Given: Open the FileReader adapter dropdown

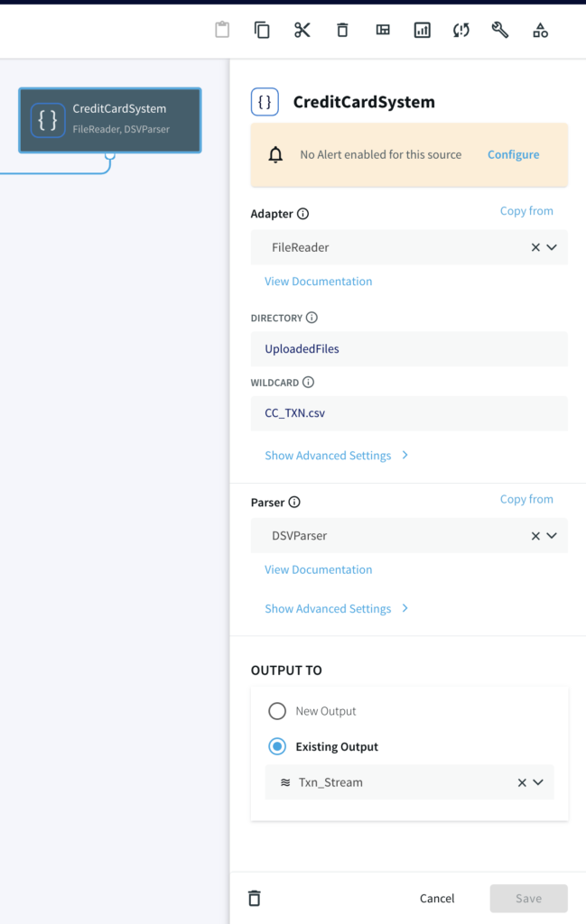Looking at the screenshot, I should point(552,247).
